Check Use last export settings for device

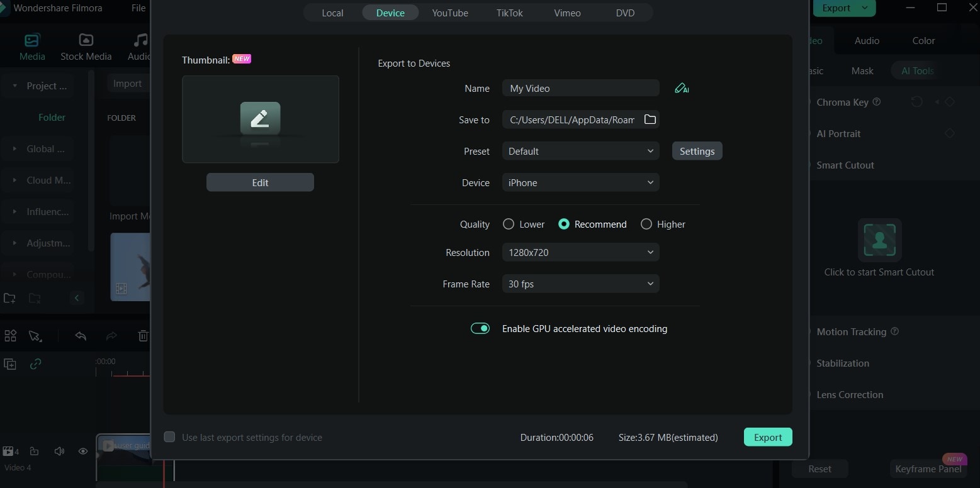click(x=169, y=437)
